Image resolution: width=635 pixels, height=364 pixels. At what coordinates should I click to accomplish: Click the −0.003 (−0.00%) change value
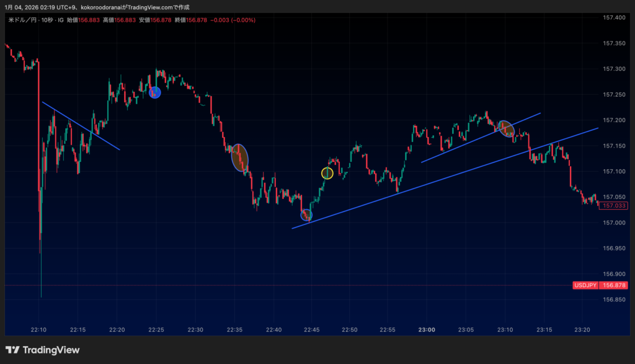[x=233, y=20]
